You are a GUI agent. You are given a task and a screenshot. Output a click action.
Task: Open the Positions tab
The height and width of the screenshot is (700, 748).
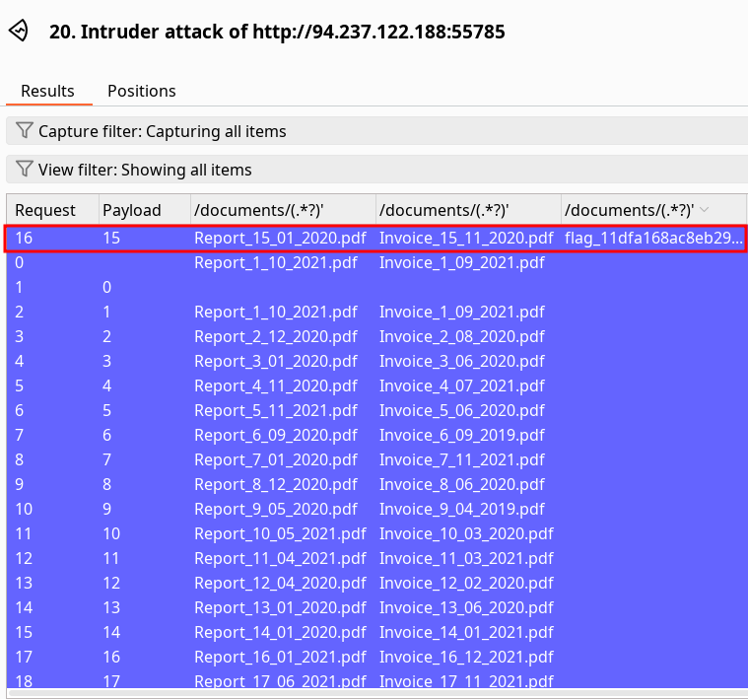pos(141,91)
